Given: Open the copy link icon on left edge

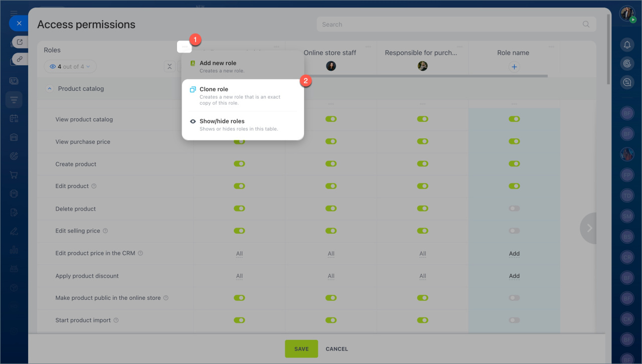Looking at the screenshot, I should click(x=20, y=59).
